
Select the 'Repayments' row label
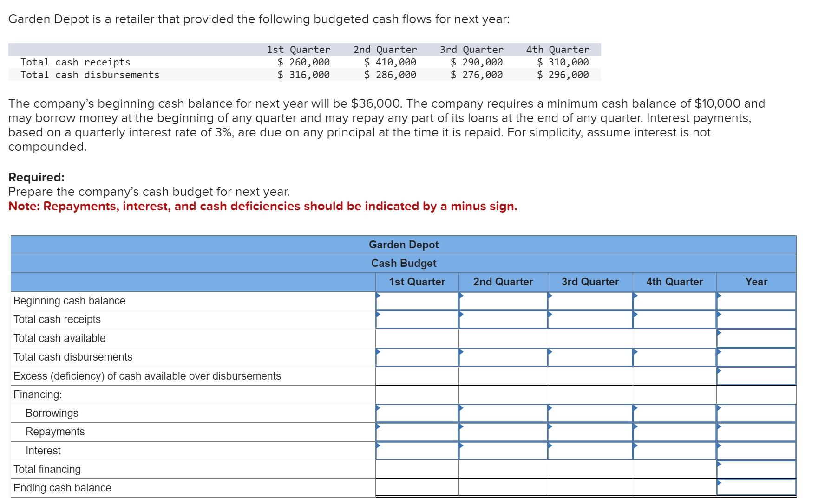[x=55, y=432]
